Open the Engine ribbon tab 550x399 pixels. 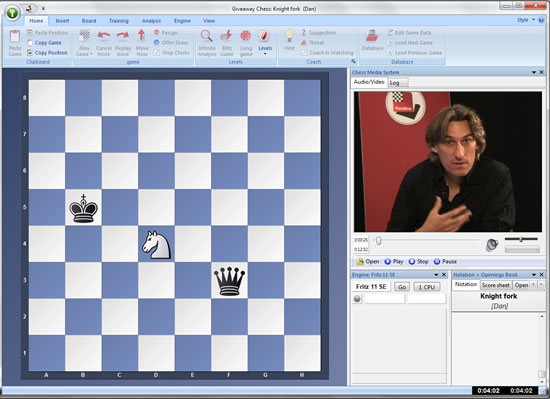pyautogui.click(x=182, y=21)
